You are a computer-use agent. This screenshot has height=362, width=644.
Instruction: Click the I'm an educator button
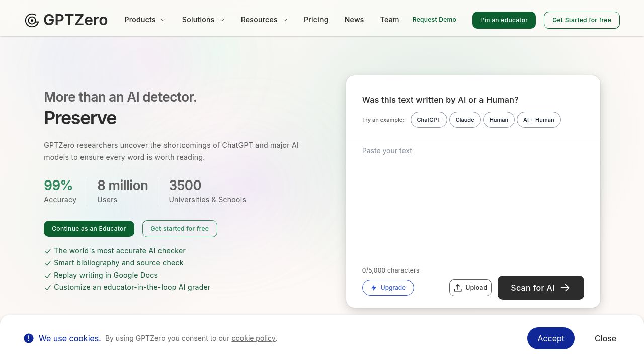coord(504,20)
